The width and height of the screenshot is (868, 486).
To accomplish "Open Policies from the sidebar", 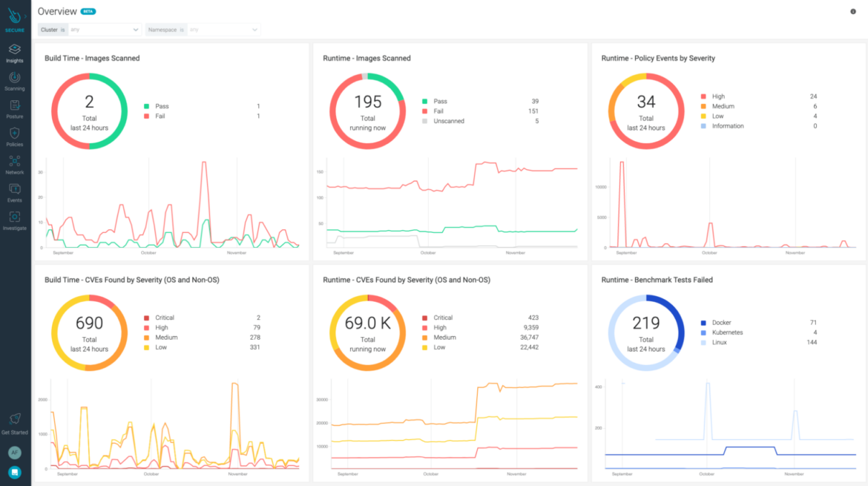I will coord(15,134).
